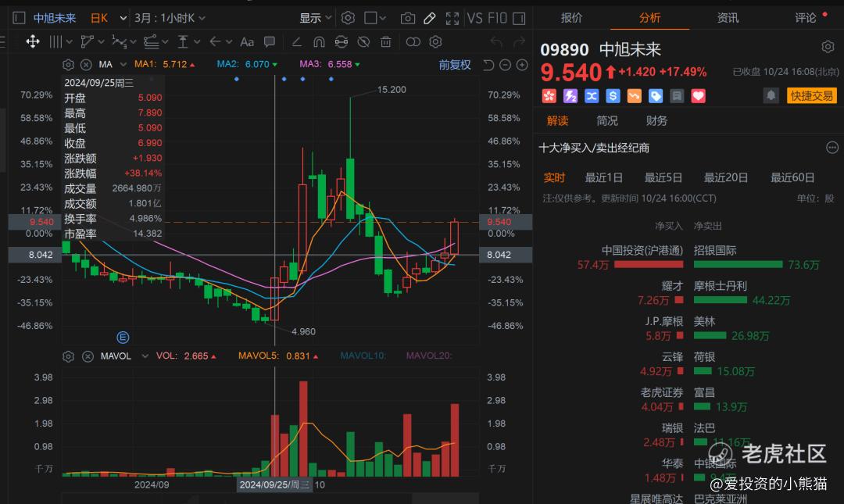This screenshot has height=504, width=844.
Task: Open chart settings gear in top bar
Action: click(349, 18)
